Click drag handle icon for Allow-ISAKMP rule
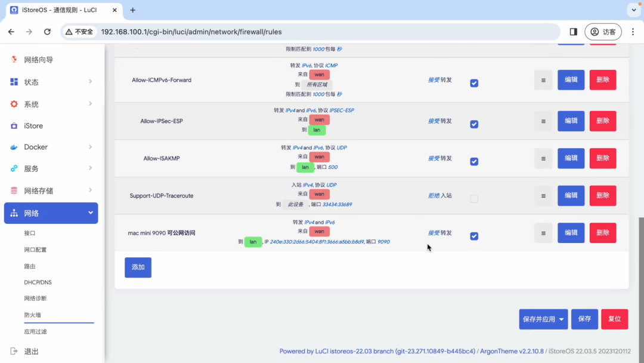 543,159
